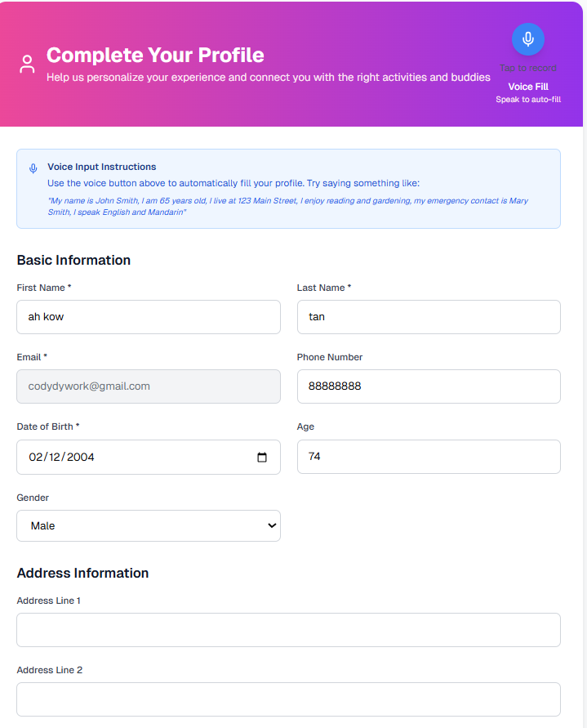
Task: Click the Age field showing 74
Action: tap(429, 457)
